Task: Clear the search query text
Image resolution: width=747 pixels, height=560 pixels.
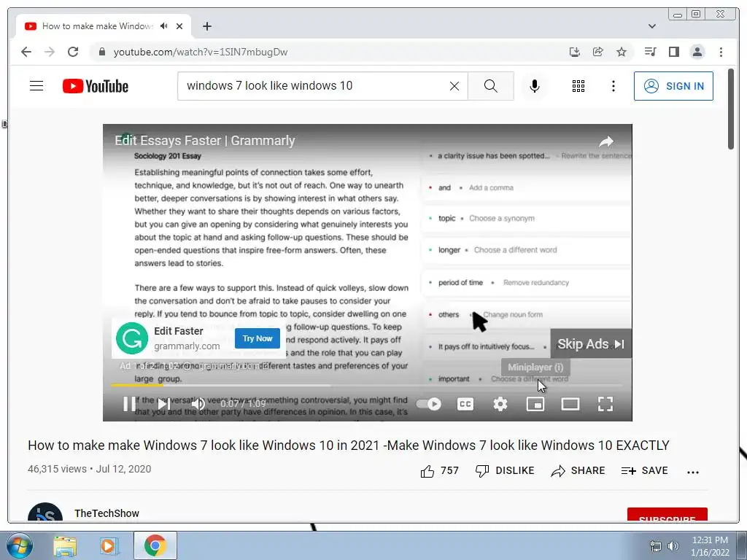Action: pyautogui.click(x=454, y=86)
